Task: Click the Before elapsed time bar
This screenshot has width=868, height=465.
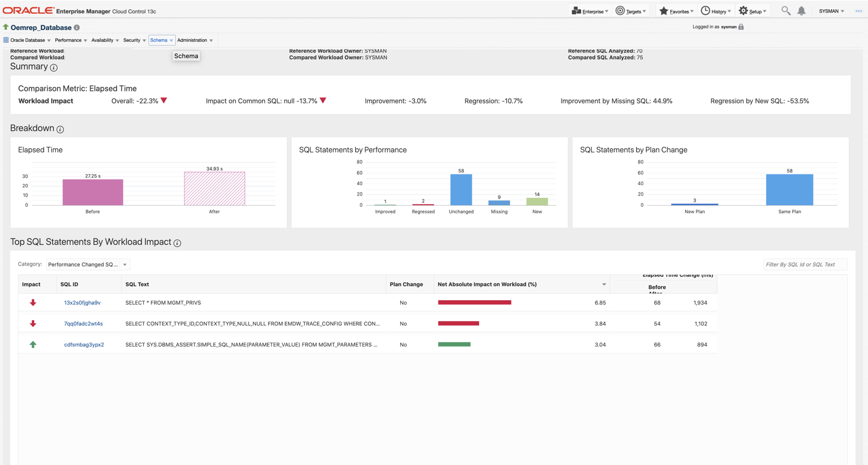Action: tap(93, 192)
